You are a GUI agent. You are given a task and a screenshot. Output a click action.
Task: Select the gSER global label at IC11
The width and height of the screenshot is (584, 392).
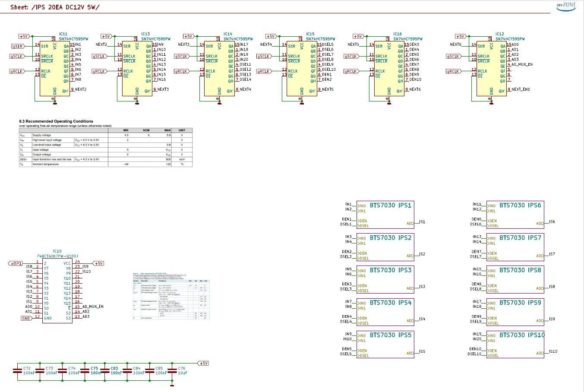point(18,46)
